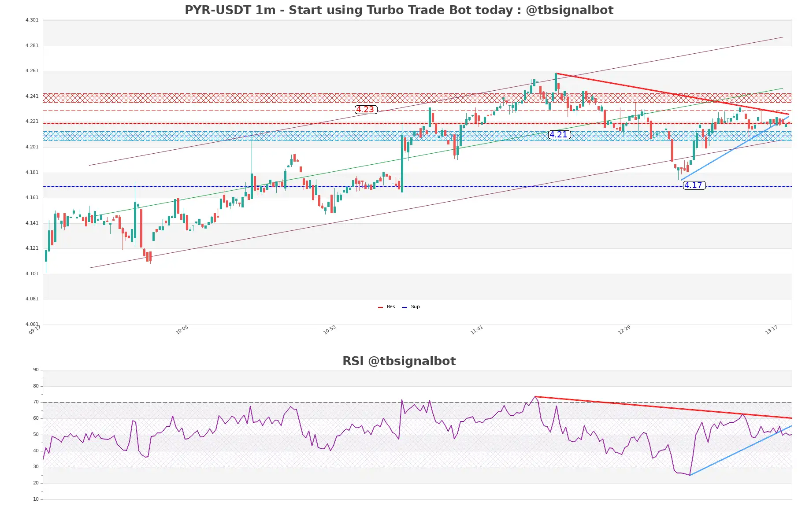Select the 4.21 support price label

559,135
